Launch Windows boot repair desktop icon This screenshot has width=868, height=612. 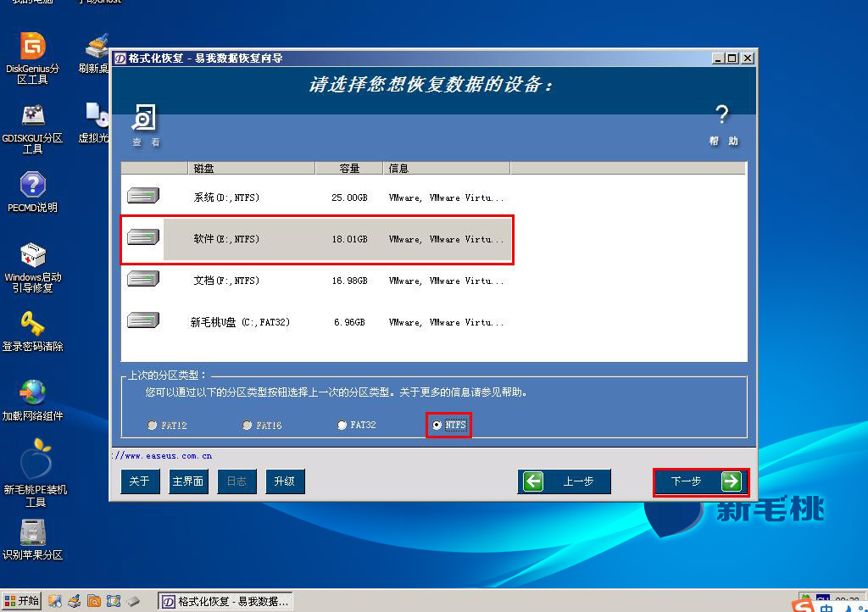(33, 267)
